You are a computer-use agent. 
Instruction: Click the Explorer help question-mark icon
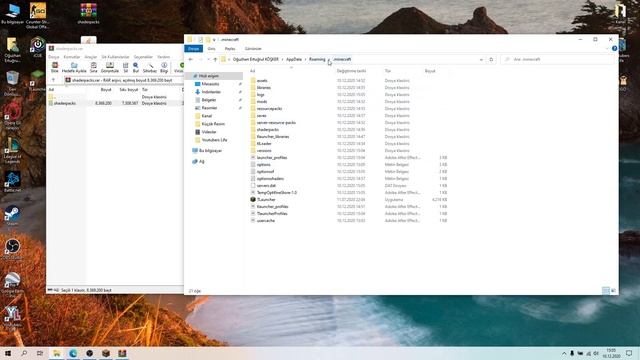614,49
